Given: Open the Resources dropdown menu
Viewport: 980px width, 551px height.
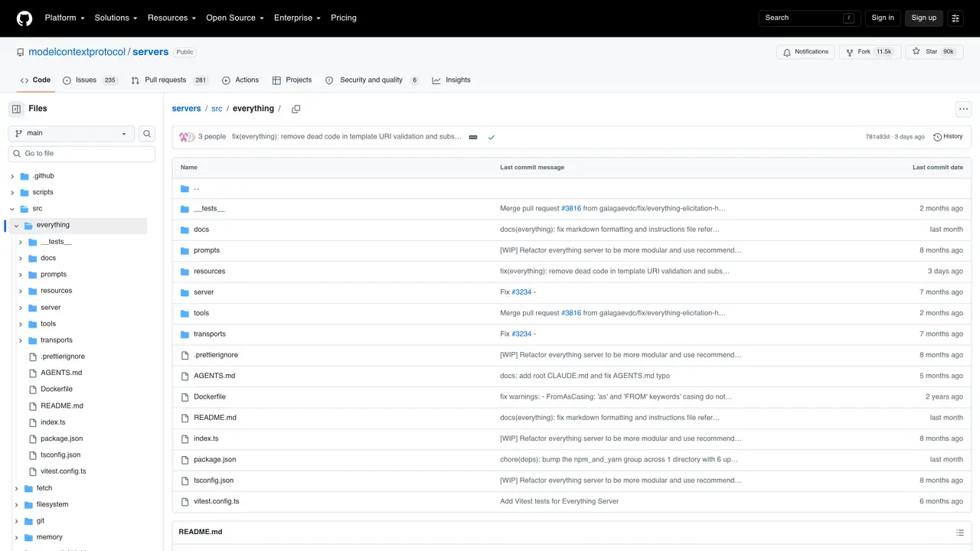Looking at the screenshot, I should pyautogui.click(x=171, y=18).
